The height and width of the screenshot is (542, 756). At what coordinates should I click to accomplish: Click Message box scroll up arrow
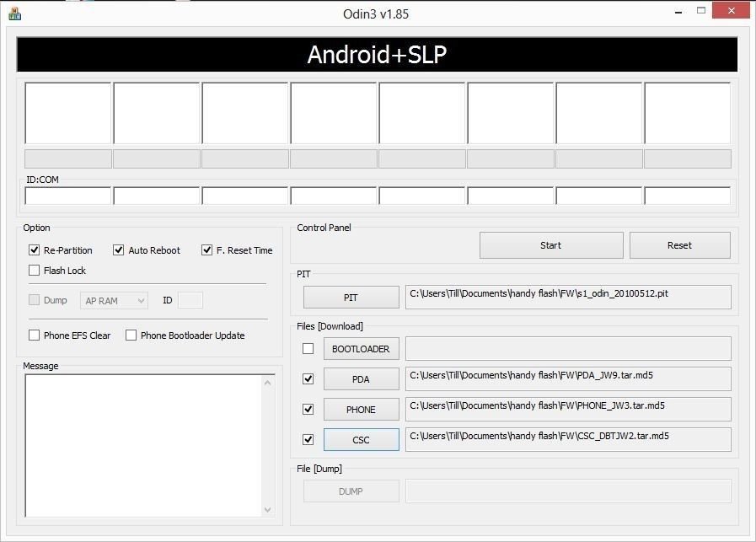[268, 383]
